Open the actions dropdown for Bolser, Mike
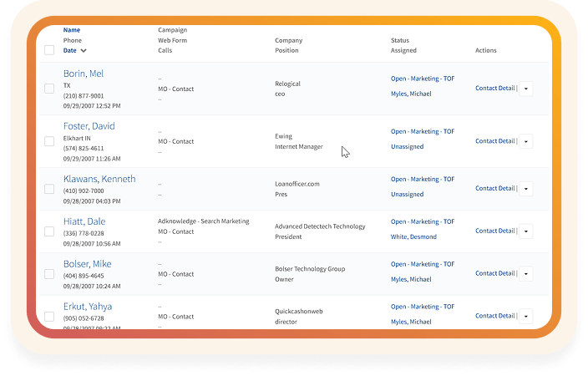 pos(525,273)
